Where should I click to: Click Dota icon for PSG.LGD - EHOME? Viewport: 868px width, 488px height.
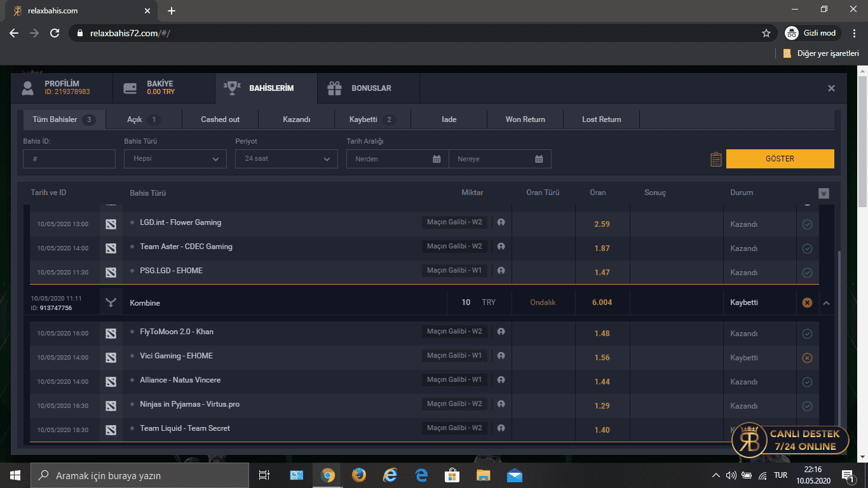(111, 273)
